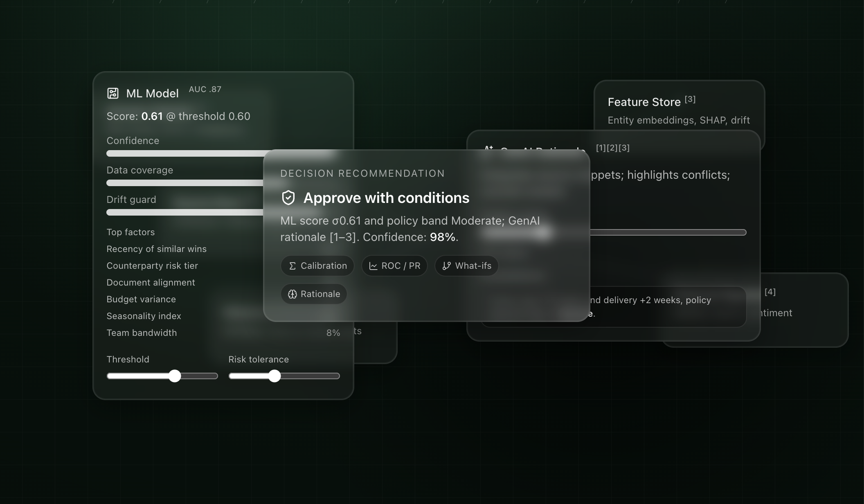864x504 pixels.
Task: Click the Threshold slider handle
Action: point(175,376)
